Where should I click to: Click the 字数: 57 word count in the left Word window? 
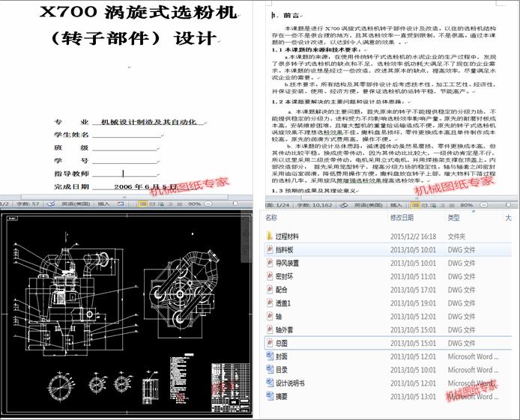(28, 204)
